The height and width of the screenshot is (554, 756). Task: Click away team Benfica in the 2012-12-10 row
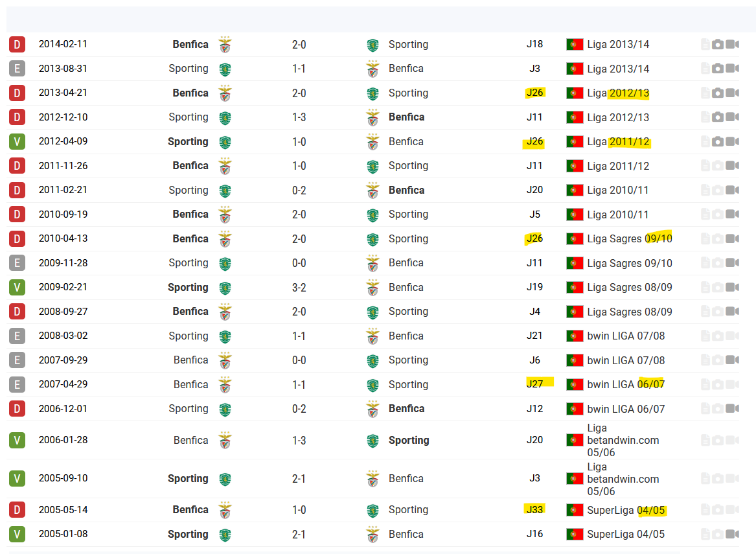[x=406, y=117]
